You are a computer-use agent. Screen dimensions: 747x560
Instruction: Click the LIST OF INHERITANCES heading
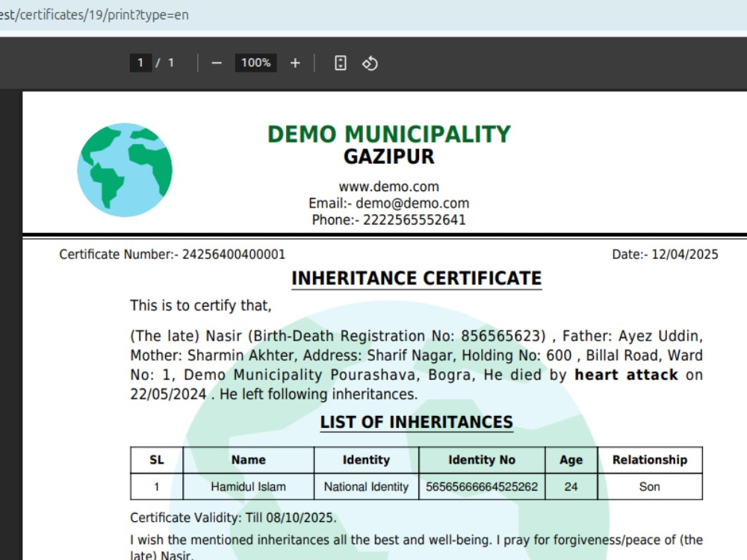point(416,422)
